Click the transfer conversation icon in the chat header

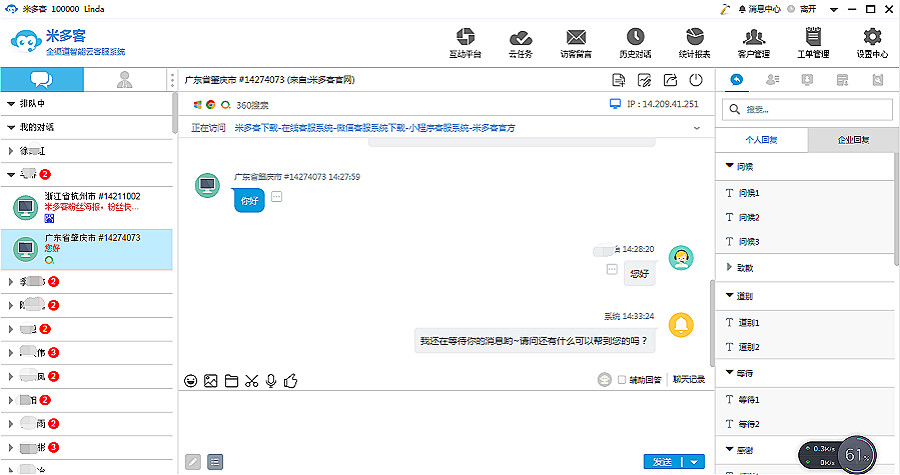click(x=670, y=80)
